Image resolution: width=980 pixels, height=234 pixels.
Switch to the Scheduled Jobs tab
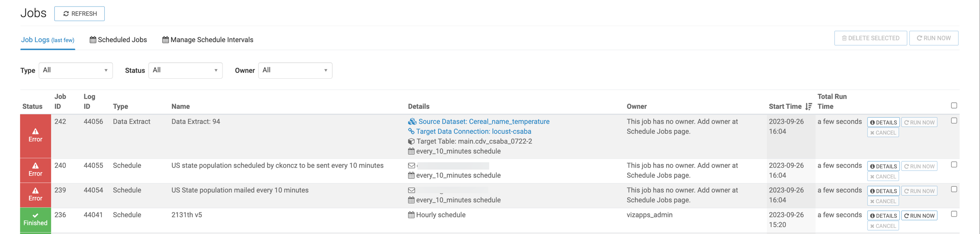[118, 40]
